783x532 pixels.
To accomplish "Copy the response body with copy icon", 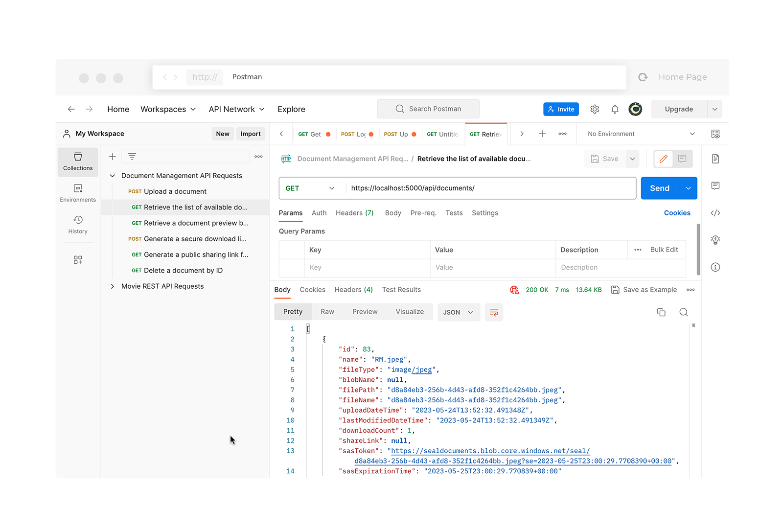I will tap(661, 312).
